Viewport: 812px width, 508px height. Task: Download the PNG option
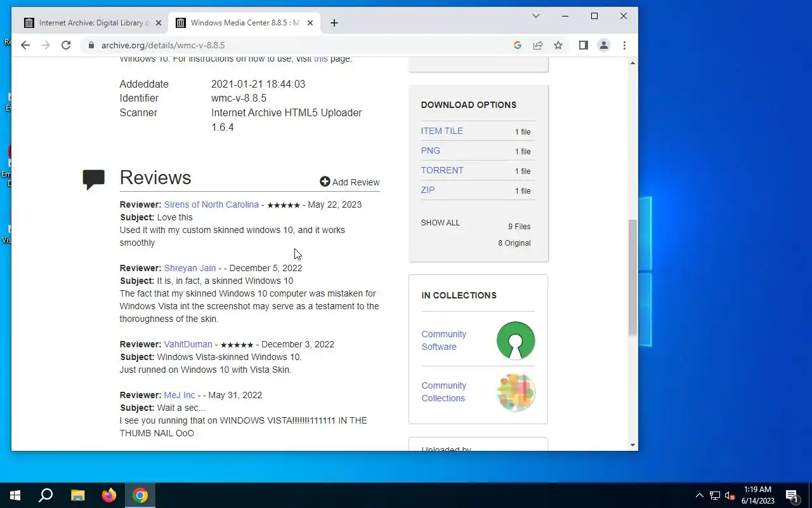pos(430,150)
